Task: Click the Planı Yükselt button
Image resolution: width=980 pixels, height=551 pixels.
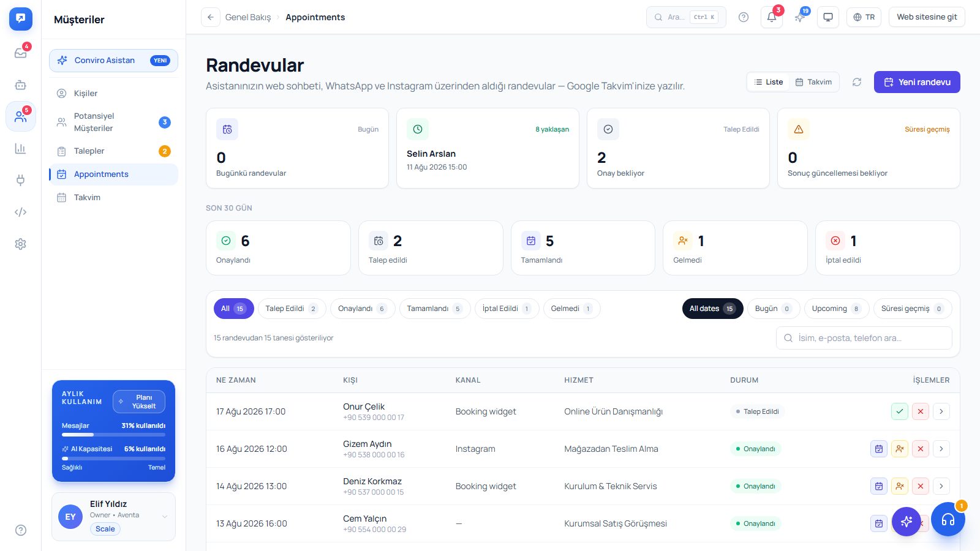Action: (x=139, y=402)
